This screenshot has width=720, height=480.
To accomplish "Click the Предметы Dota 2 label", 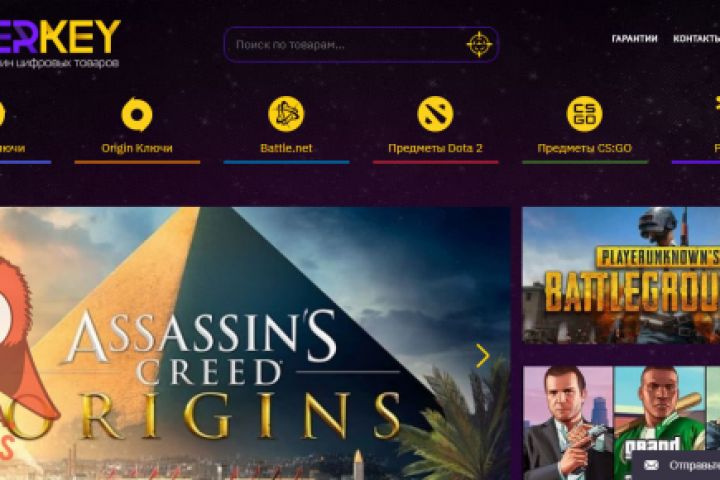I will [435, 148].
